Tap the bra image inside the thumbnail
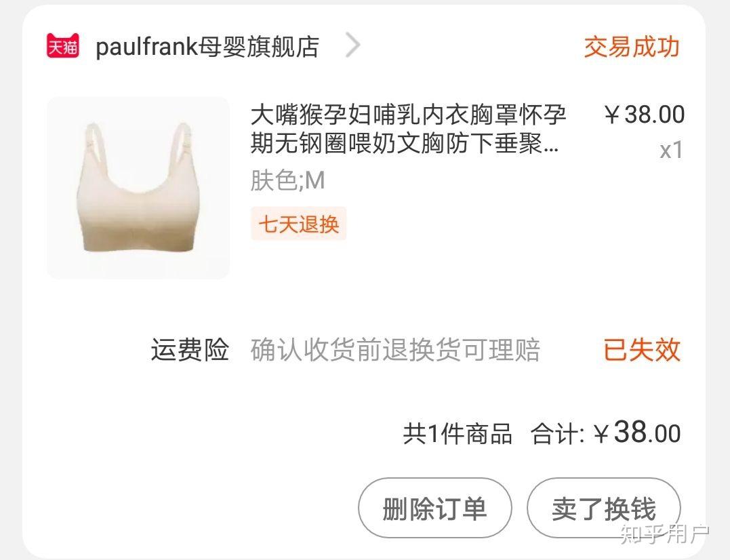Image resolution: width=730 pixels, height=560 pixels. pyautogui.click(x=138, y=187)
